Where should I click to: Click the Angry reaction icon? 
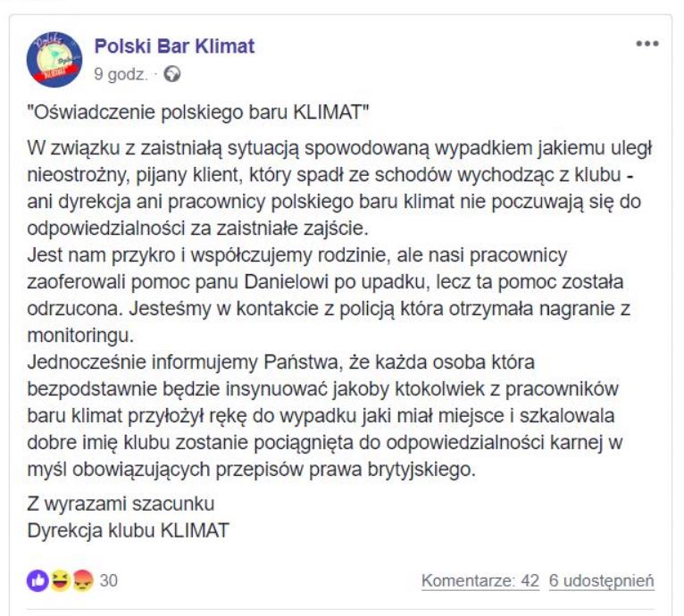point(82,581)
